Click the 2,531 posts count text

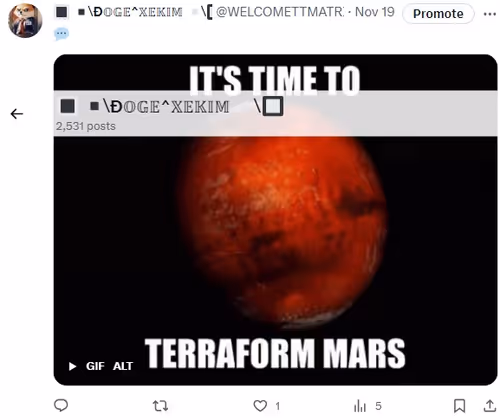[86, 126]
